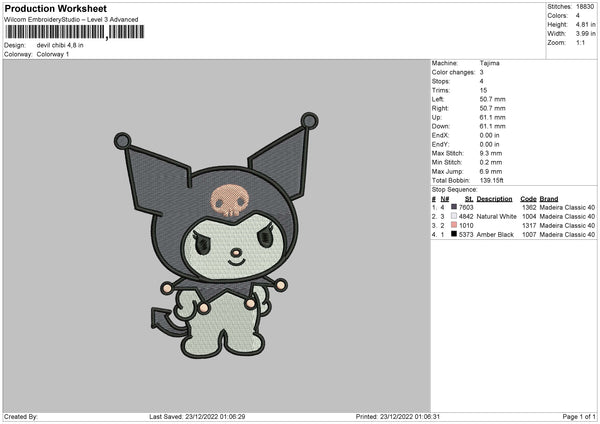Click the 'Page 1 of 1' footer text
The height and width of the screenshot is (424, 600).
pos(579,417)
